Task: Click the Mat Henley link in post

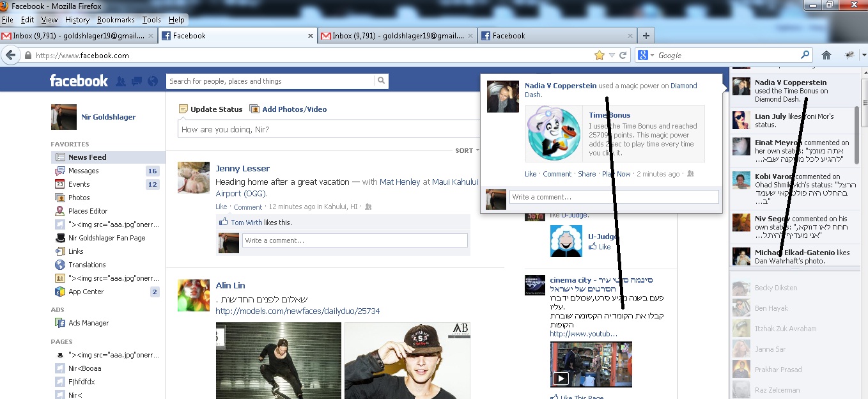Action: coord(400,182)
